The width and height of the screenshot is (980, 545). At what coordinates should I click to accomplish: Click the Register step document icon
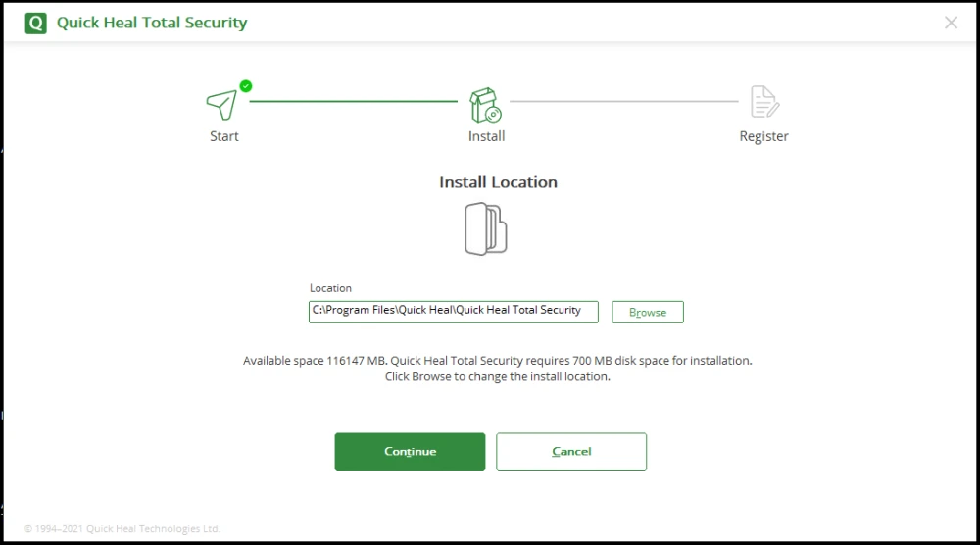763,102
